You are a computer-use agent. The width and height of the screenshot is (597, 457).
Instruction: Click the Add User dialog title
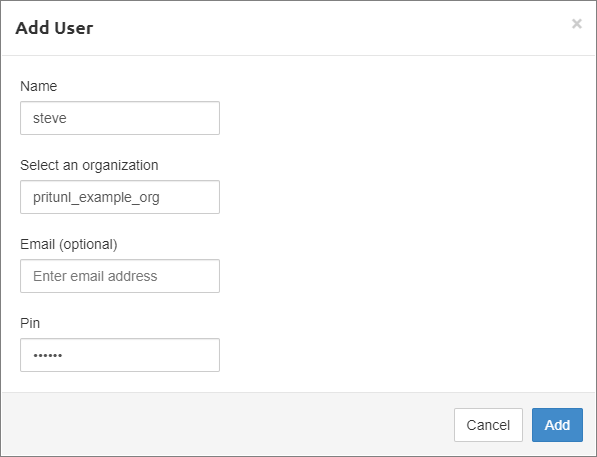pos(54,28)
